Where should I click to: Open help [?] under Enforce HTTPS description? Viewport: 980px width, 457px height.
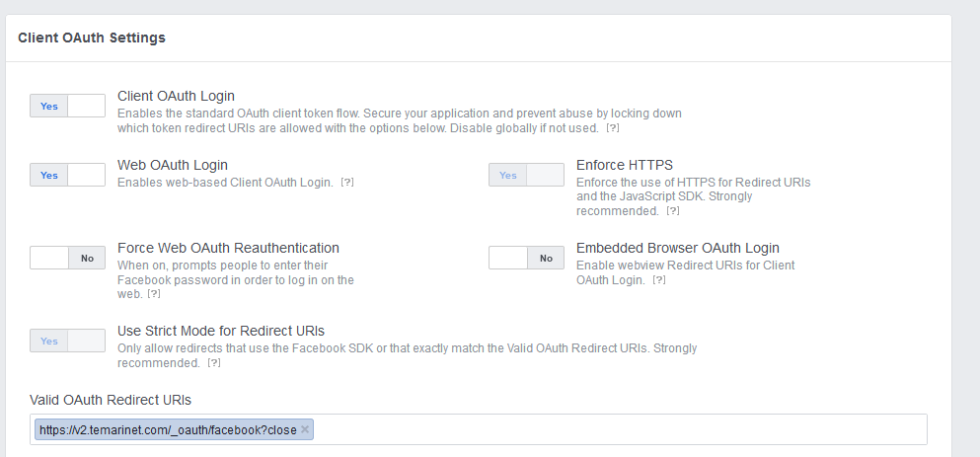672,211
